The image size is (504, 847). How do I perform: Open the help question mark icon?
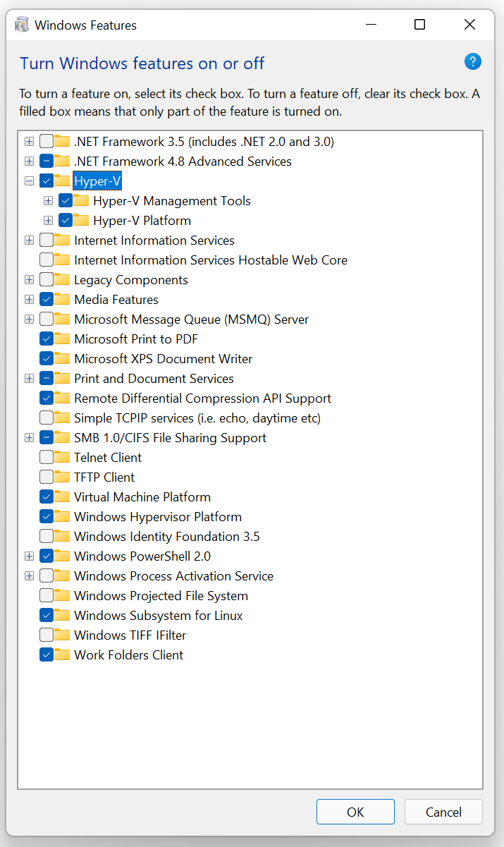(472, 61)
